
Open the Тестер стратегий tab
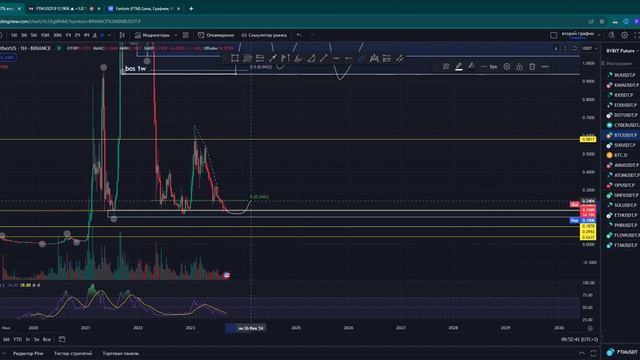point(73,353)
